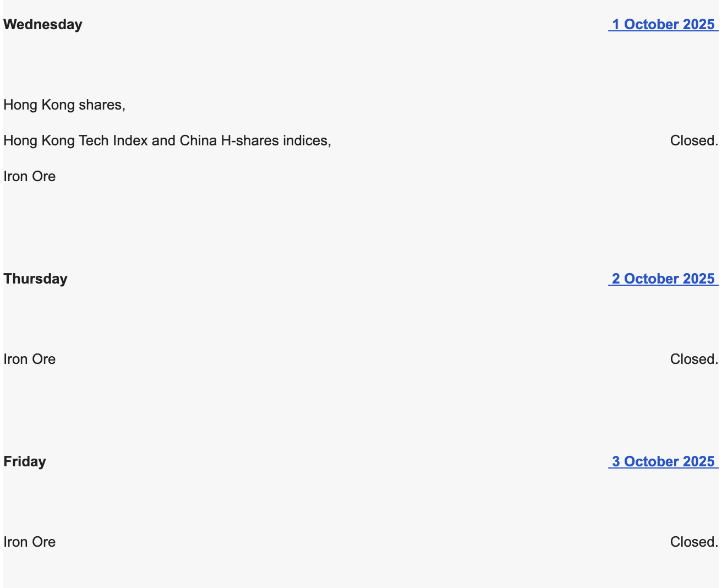
Task: Click the Friday heading
Action: point(25,462)
